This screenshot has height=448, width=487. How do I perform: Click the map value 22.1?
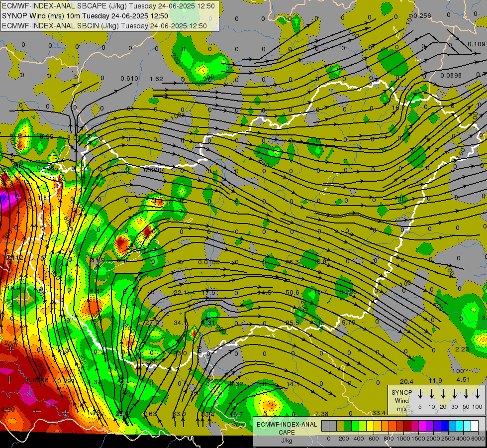pos(180,293)
